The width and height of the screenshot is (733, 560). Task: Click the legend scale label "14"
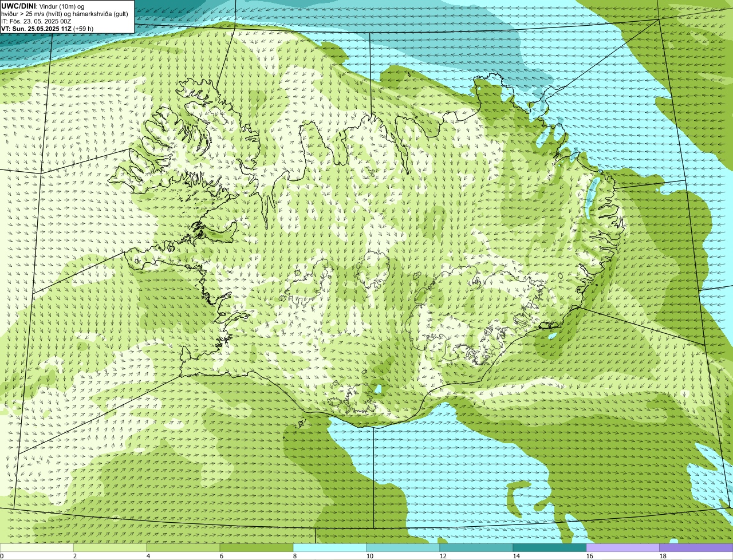pos(516,556)
